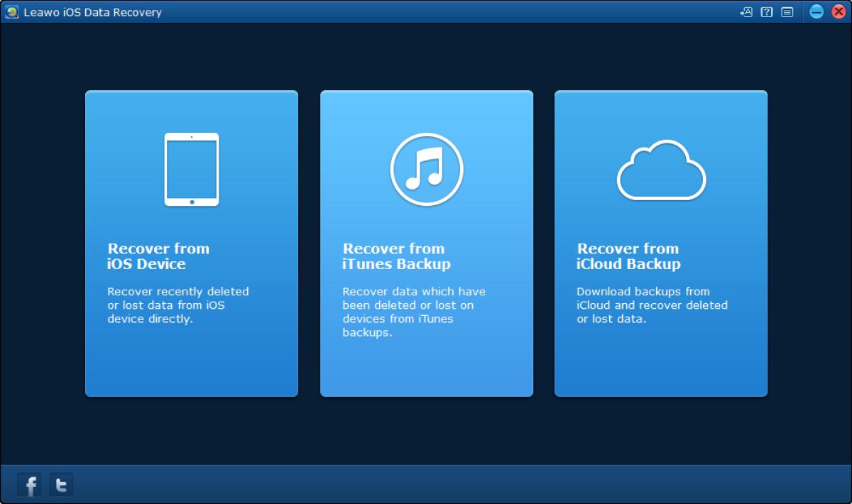Click the music note icon on iTunes Backup card
The height and width of the screenshot is (504, 852).
[426, 169]
